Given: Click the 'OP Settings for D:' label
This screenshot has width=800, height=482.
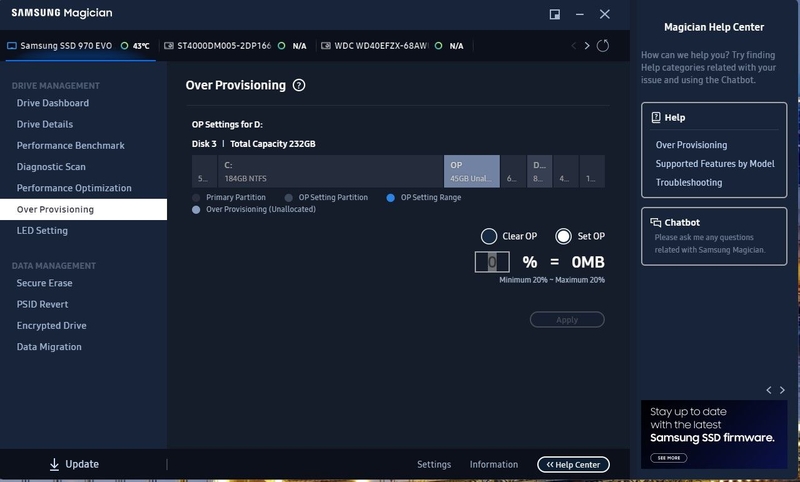Looking at the screenshot, I should pos(227,124).
